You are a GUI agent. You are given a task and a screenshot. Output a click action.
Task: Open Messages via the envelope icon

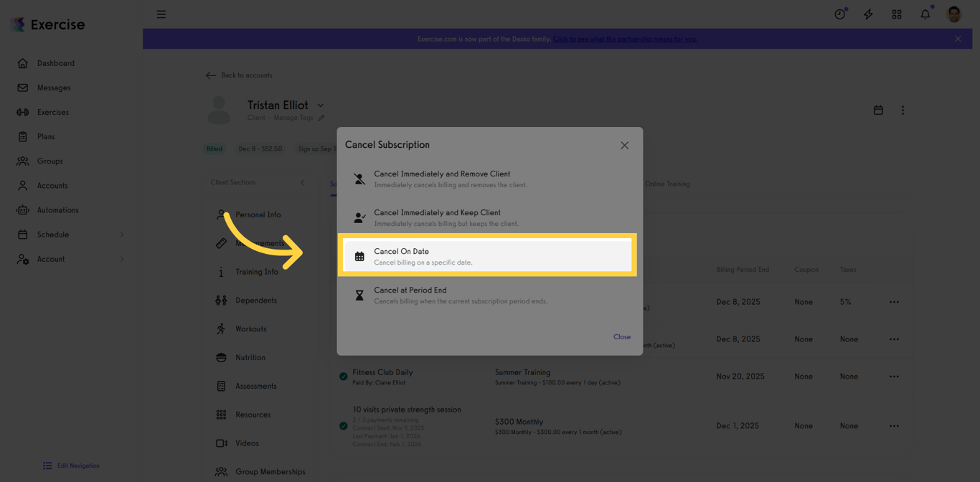pyautogui.click(x=22, y=88)
